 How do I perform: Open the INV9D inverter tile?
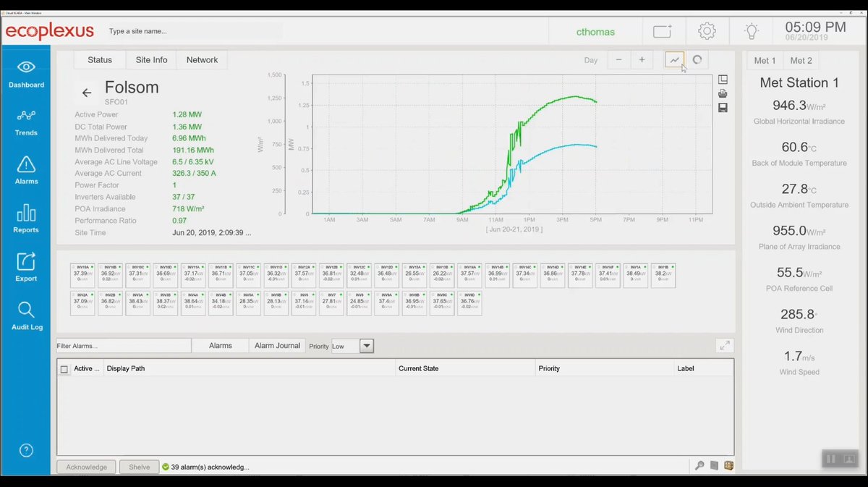click(x=469, y=303)
